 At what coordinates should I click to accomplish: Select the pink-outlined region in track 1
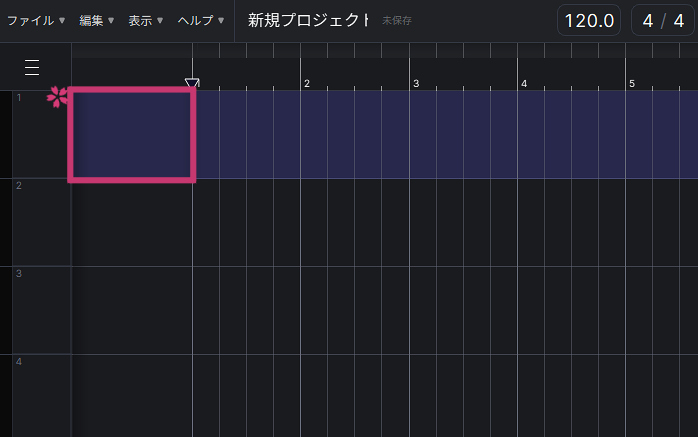click(x=131, y=135)
